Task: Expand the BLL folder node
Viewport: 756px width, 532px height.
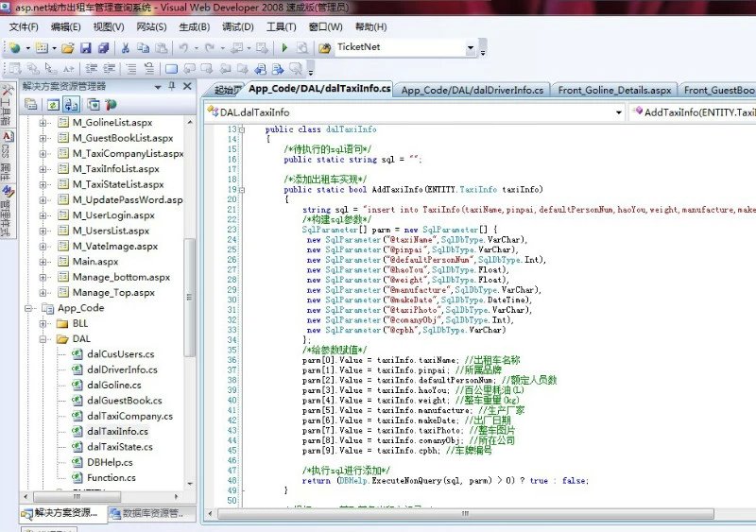Action: tap(43, 323)
